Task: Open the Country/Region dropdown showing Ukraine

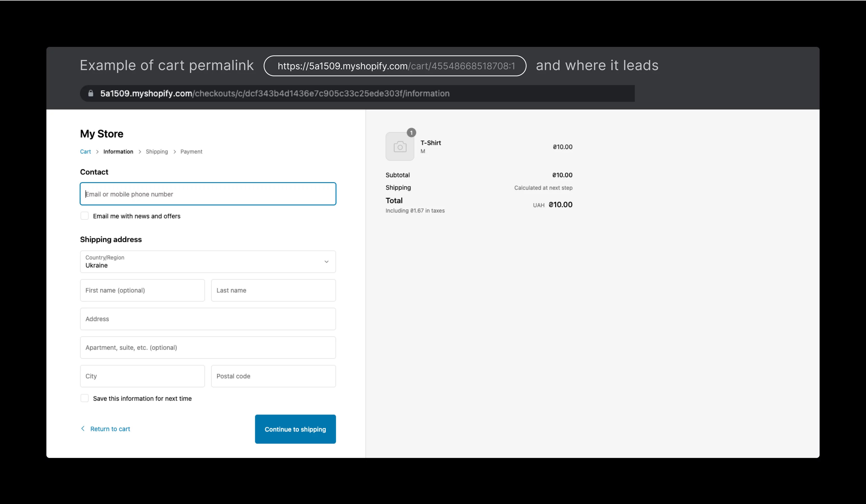Action: (207, 262)
